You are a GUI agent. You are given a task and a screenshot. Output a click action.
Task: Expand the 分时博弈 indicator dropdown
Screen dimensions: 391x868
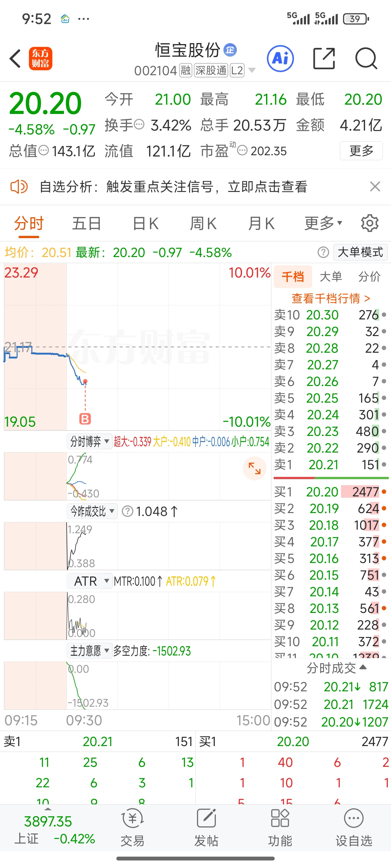(89, 441)
